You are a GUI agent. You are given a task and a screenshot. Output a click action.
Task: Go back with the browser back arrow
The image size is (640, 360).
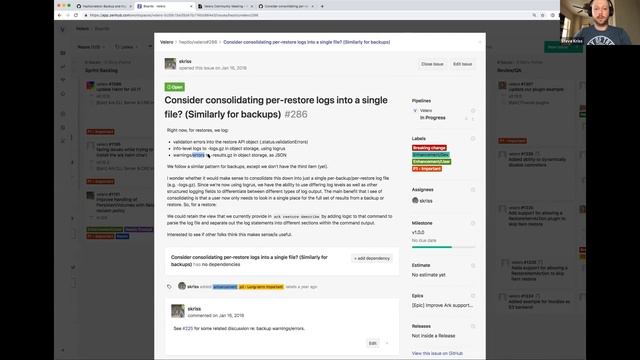click(x=60, y=15)
